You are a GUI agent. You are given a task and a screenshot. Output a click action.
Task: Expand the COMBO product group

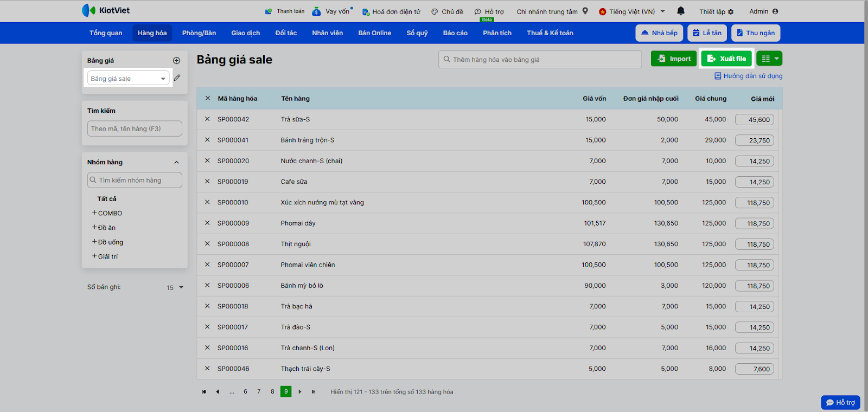[94, 213]
